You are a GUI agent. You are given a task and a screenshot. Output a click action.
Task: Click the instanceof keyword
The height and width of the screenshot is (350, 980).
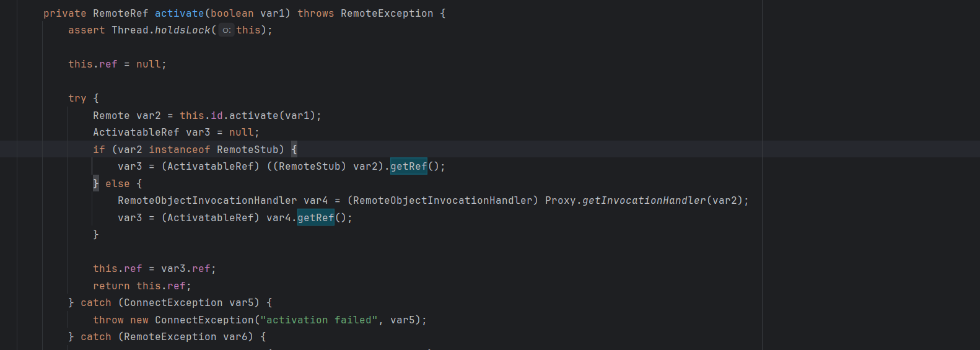coord(179,150)
